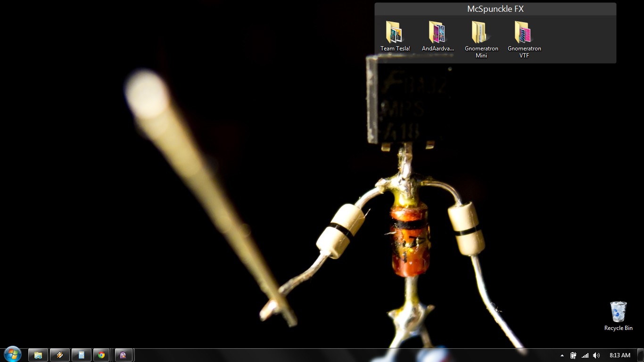Screen dimensions: 644x362
Task: Click the McSpunckle FX fence title bar
Action: (495, 9)
